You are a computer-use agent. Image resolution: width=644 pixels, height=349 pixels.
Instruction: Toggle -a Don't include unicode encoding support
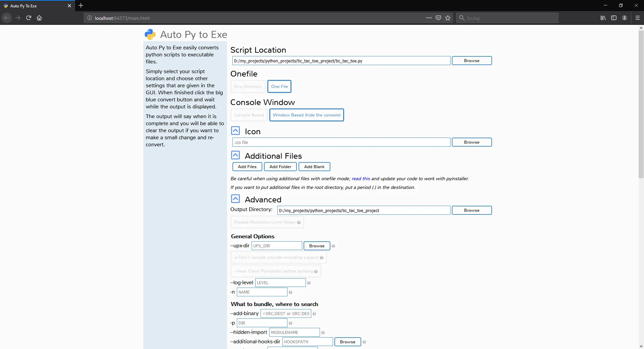(279, 257)
